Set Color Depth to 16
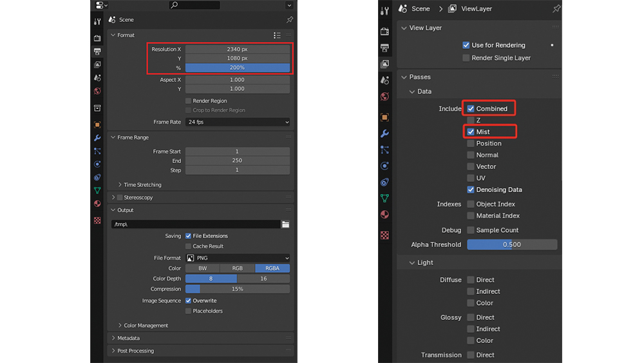644x363 pixels. (263, 279)
